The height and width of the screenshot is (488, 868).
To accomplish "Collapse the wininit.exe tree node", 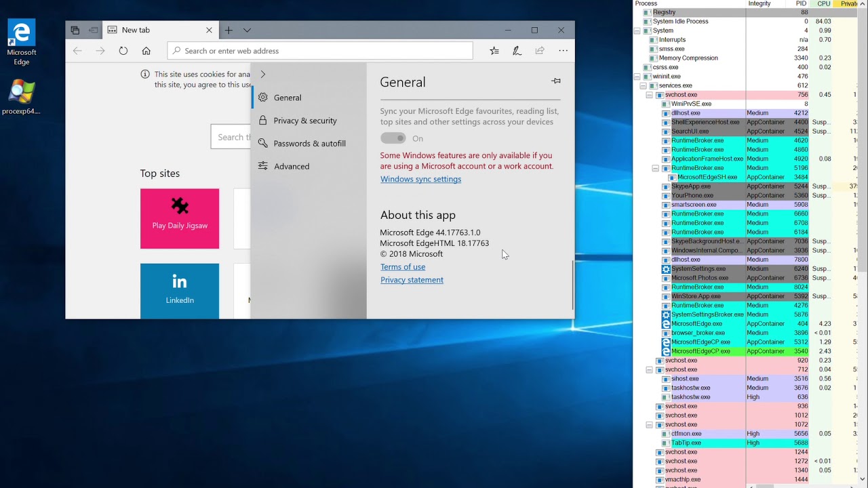I will pyautogui.click(x=637, y=77).
